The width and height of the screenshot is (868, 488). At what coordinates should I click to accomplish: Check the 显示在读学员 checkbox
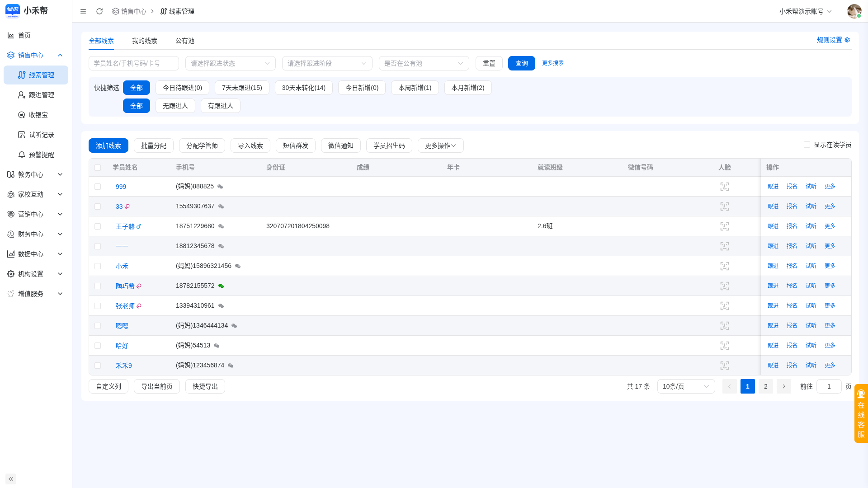807,145
